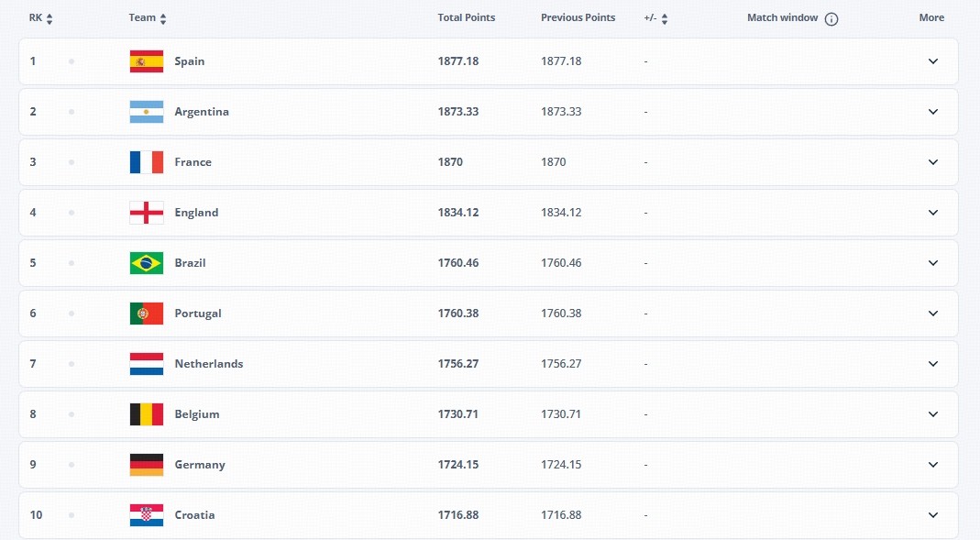This screenshot has height=540, width=980.
Task: Click the Argentina flag icon
Action: 147,112
